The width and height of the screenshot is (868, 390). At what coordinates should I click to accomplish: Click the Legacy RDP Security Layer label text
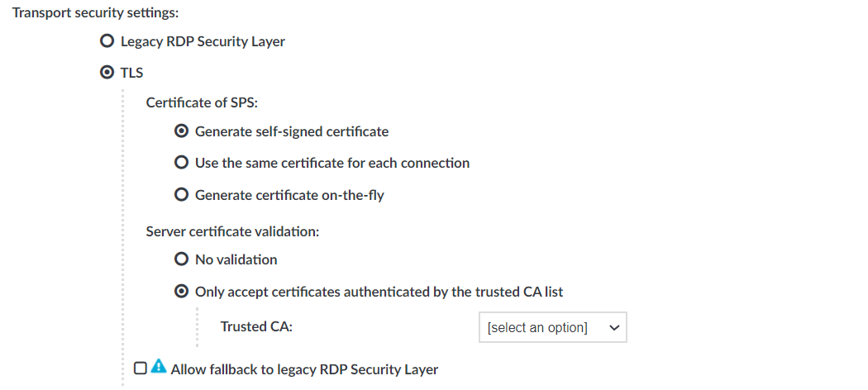pos(203,41)
